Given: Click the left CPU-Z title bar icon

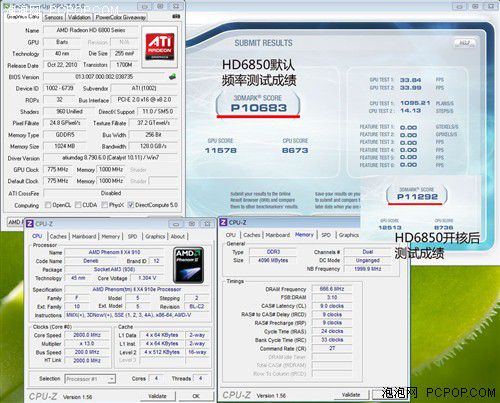Looking at the screenshot, I should (30, 224).
